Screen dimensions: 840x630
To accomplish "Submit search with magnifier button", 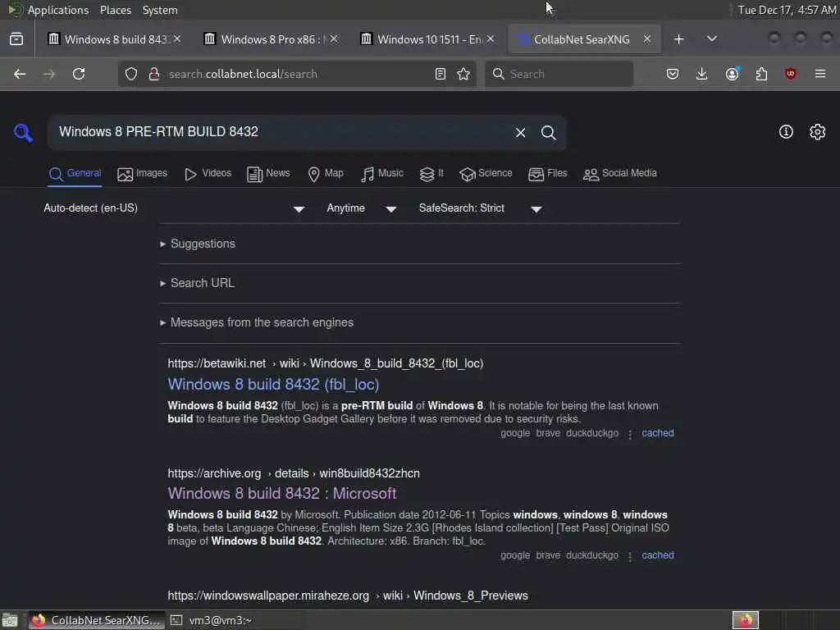I will 548,132.
